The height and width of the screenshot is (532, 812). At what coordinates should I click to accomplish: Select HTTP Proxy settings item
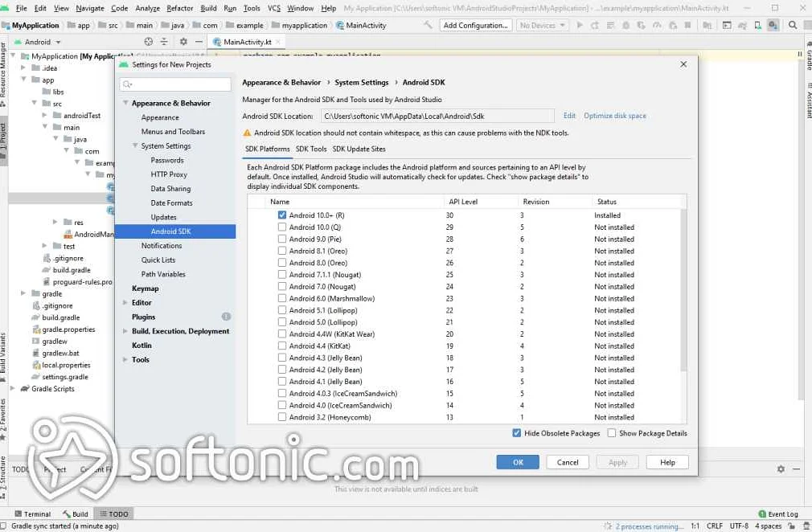click(x=169, y=174)
